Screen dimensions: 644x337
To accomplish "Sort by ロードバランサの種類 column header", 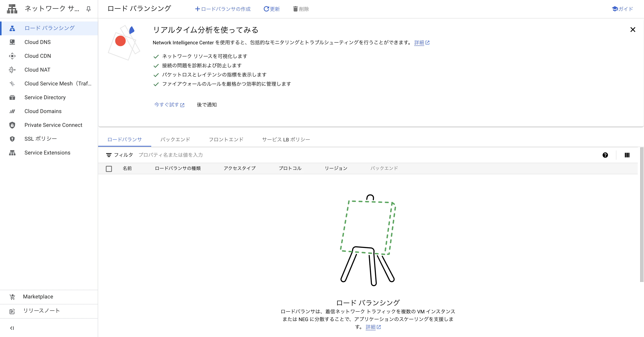I will coord(178,168).
